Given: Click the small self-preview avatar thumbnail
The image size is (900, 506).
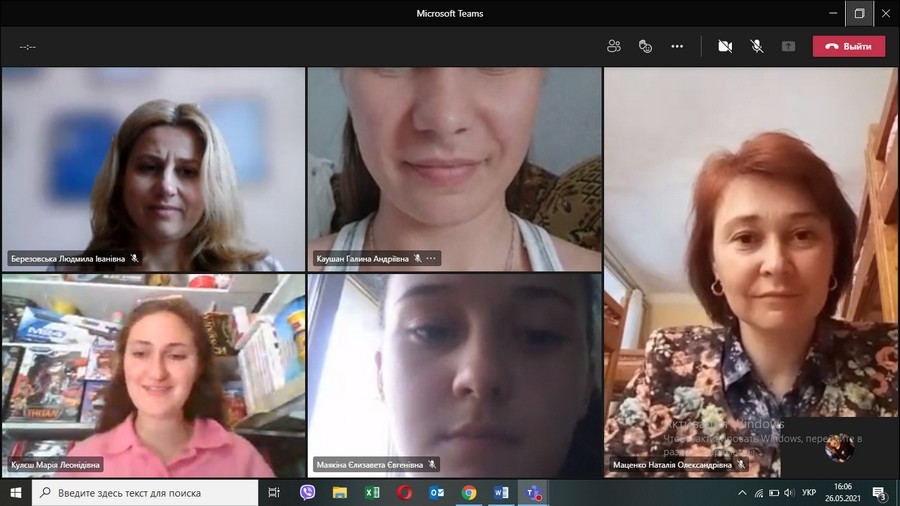Looking at the screenshot, I should pos(839,448).
